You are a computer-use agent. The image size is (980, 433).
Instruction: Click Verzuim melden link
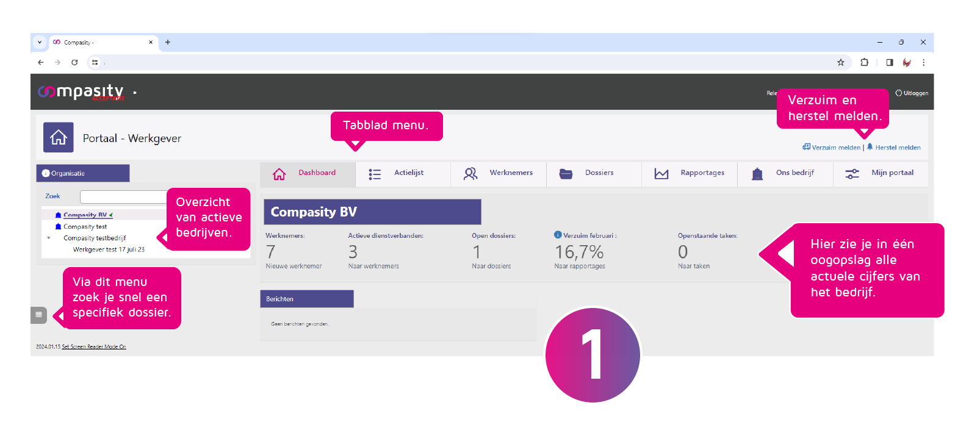click(836, 148)
